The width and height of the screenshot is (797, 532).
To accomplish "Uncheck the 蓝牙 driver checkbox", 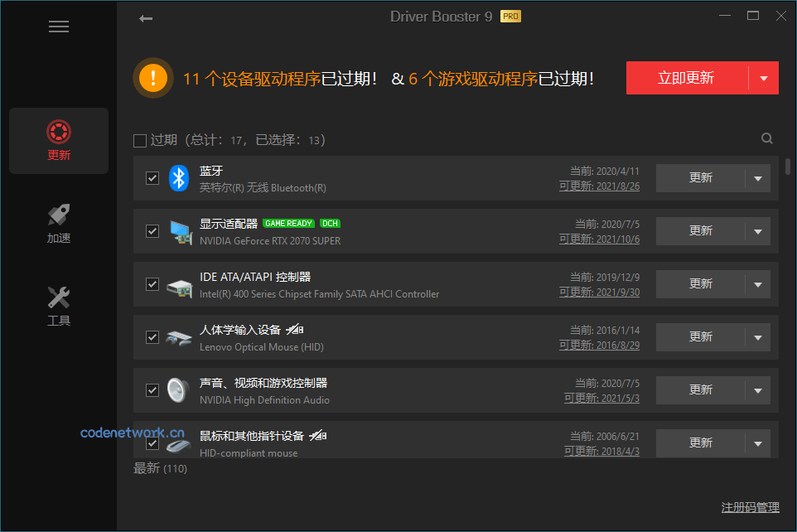I will coord(152,177).
